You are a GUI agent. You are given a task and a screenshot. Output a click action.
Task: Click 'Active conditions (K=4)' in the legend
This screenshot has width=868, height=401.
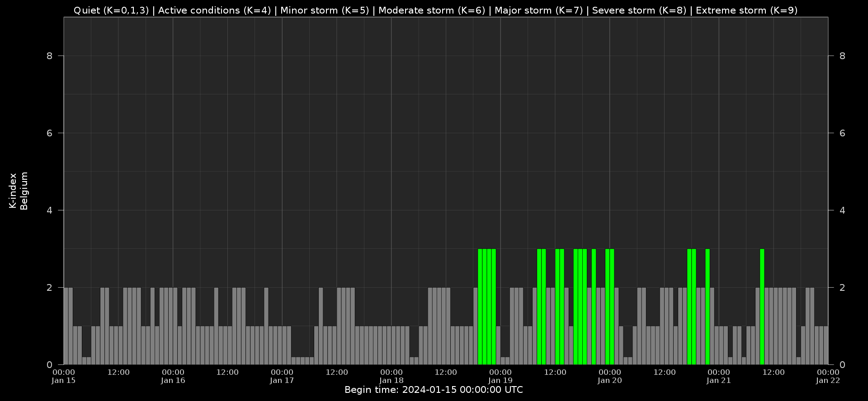tap(214, 10)
